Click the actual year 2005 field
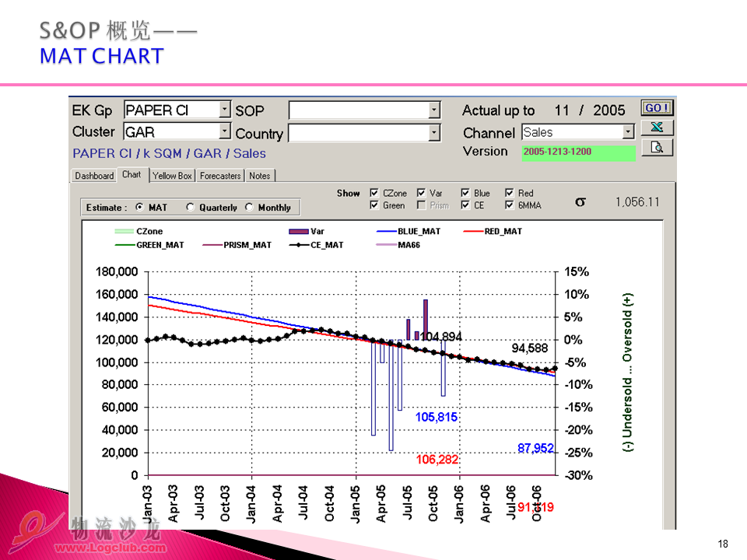Screen dimensions: 747x560 point(608,110)
